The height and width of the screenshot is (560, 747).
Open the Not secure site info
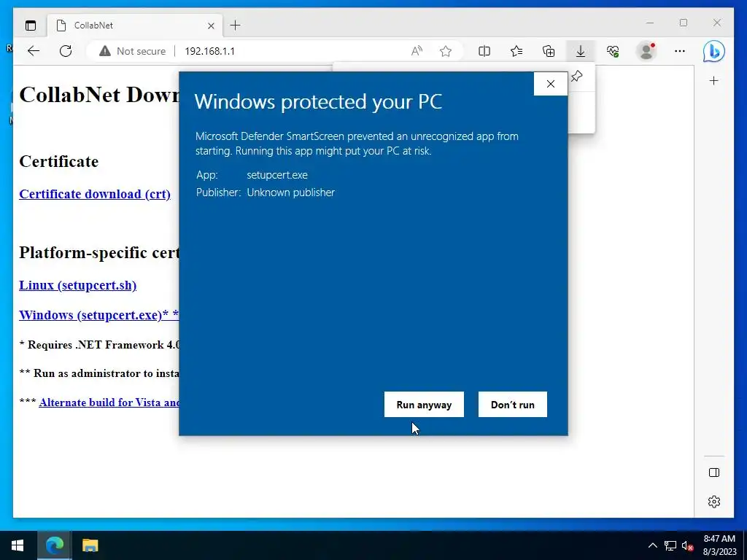133,51
